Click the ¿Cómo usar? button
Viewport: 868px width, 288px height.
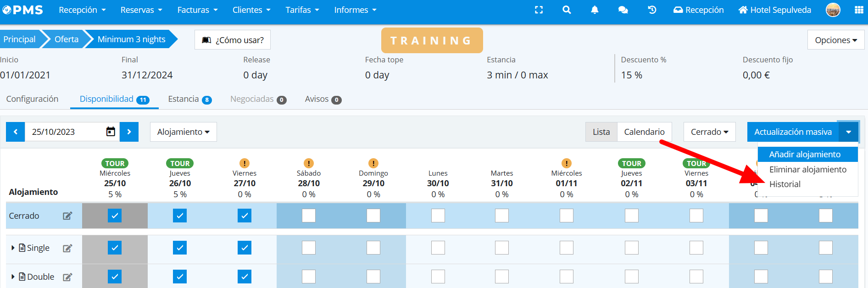tap(233, 40)
